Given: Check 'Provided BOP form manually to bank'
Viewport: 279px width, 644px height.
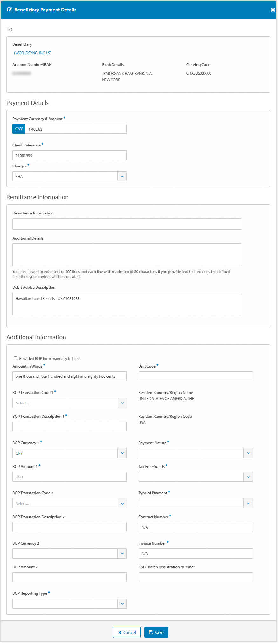Looking at the screenshot, I should click(x=15, y=358).
